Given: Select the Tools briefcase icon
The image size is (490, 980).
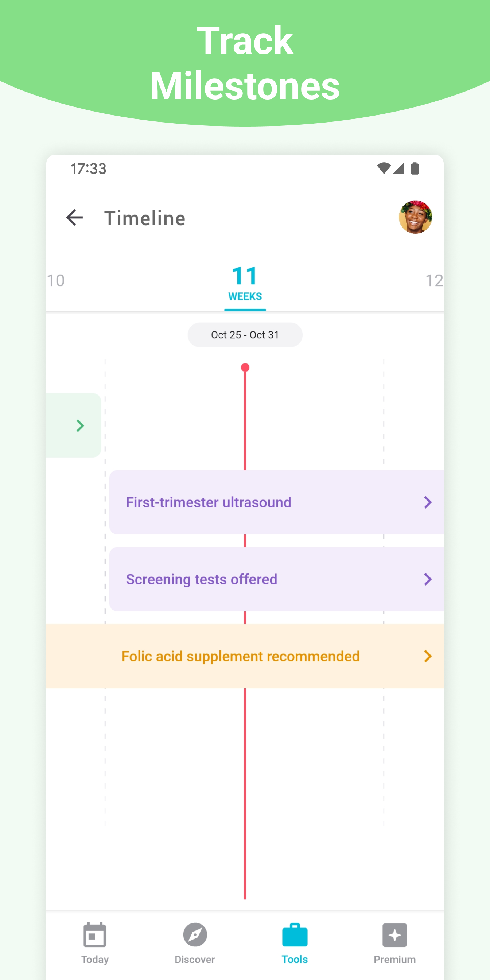Looking at the screenshot, I should click(x=295, y=935).
